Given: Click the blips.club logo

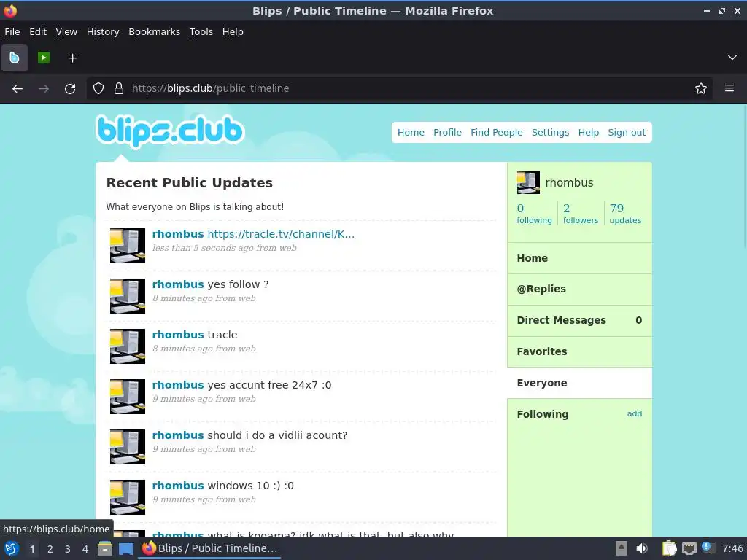Looking at the screenshot, I should 170,131.
